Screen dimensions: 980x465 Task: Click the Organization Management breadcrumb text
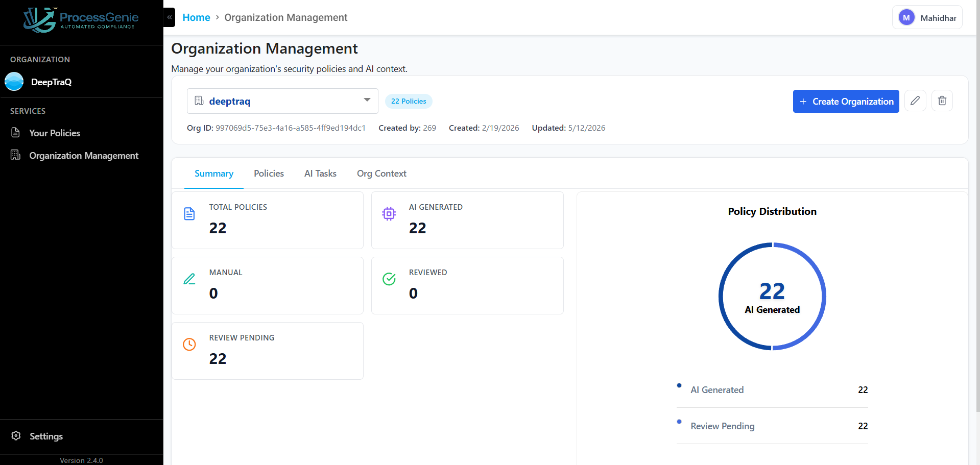(x=286, y=17)
